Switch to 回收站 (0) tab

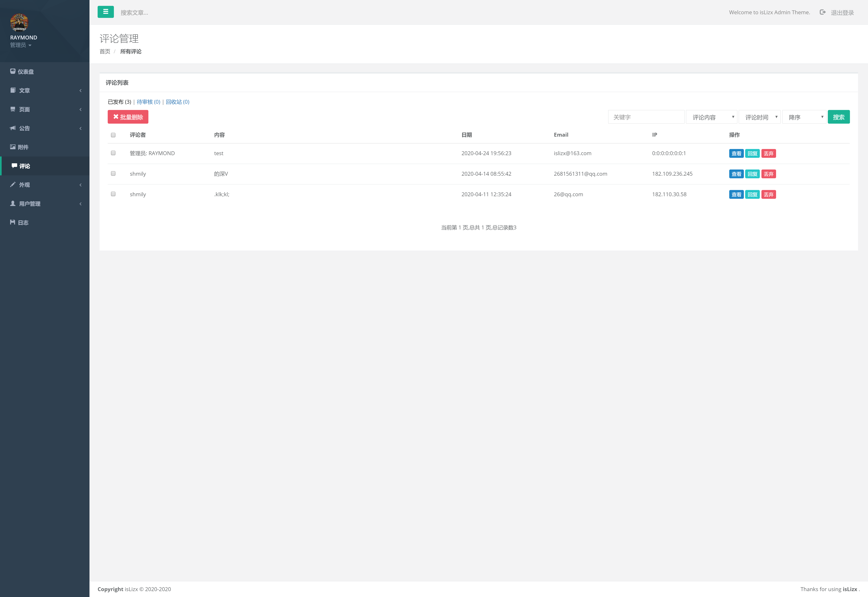tap(177, 102)
